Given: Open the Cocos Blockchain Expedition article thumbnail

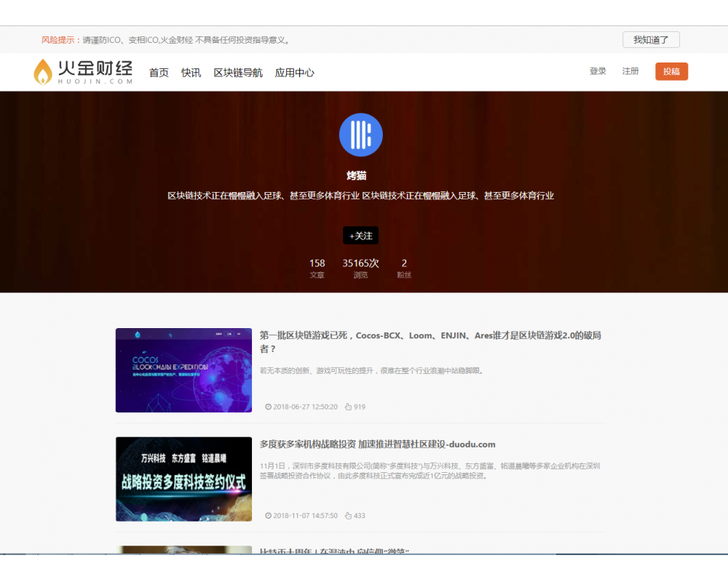Looking at the screenshot, I should (x=184, y=370).
